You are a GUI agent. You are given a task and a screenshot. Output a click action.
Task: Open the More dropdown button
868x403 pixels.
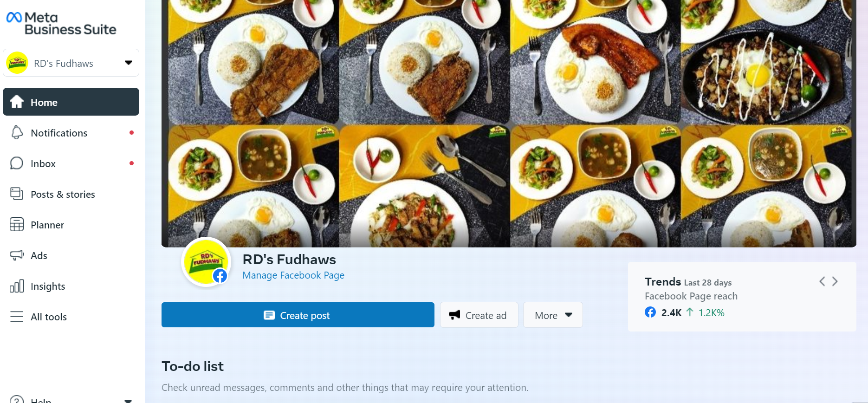[553, 315]
